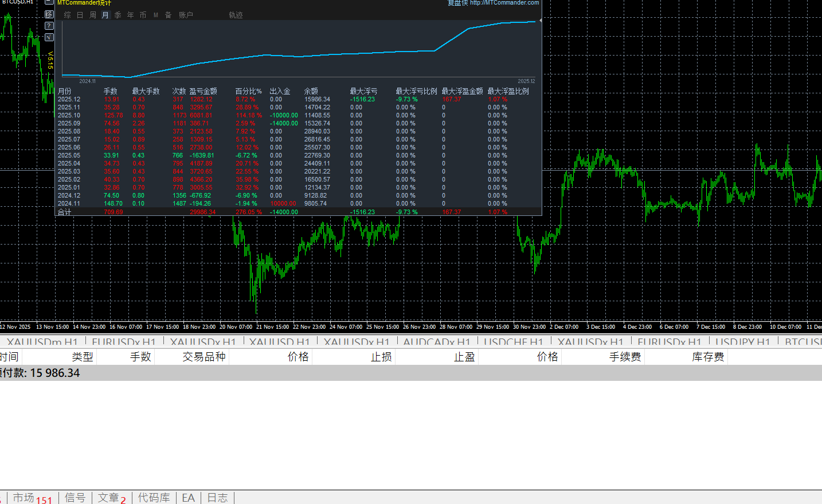Open the 市场 terminal tab
The width and height of the screenshot is (822, 504).
[32, 498]
